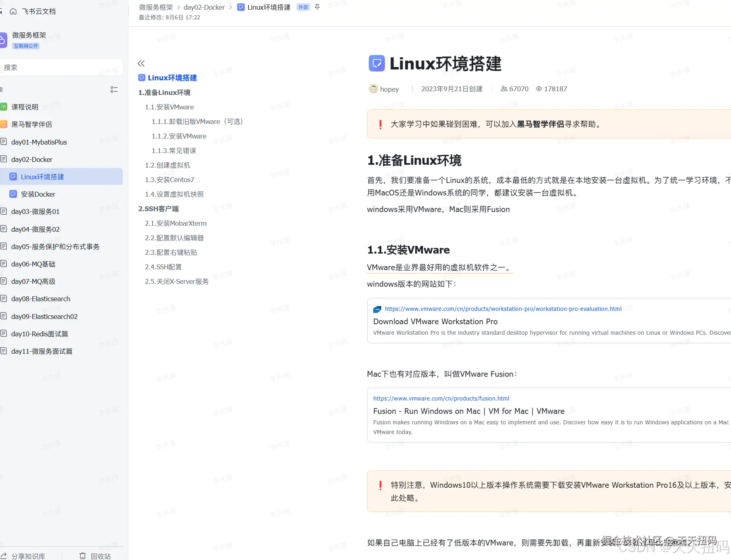Jump to outline section 1.准备Linux环境
This screenshot has height=560, width=731.
[164, 92]
